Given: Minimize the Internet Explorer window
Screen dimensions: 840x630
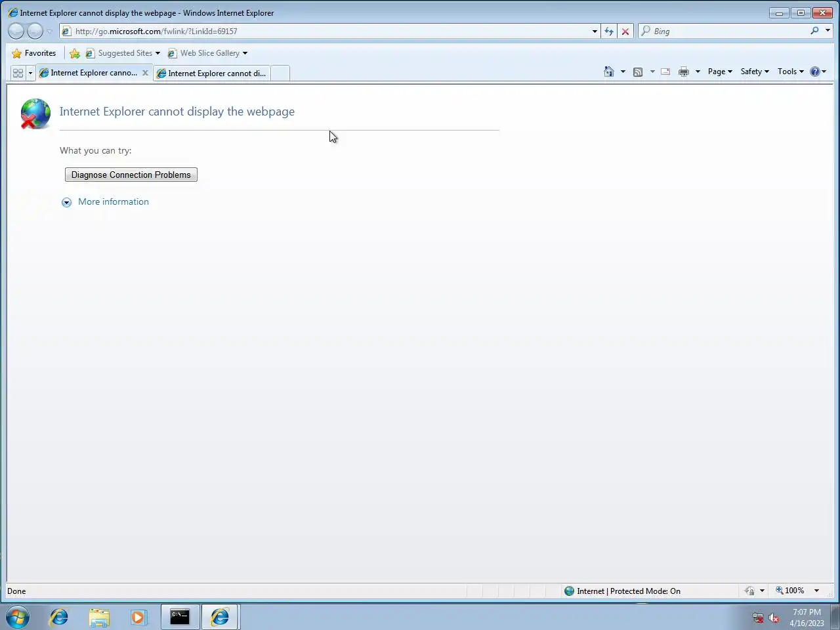Looking at the screenshot, I should (x=779, y=12).
